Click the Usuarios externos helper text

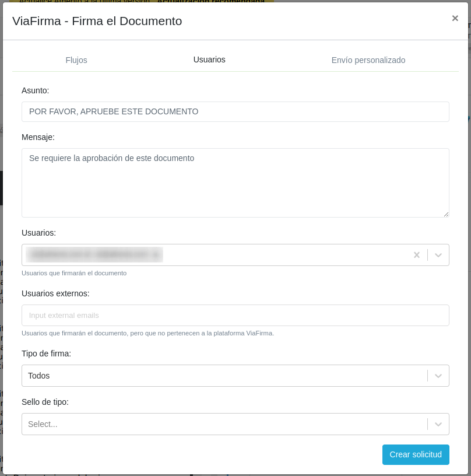point(147,333)
